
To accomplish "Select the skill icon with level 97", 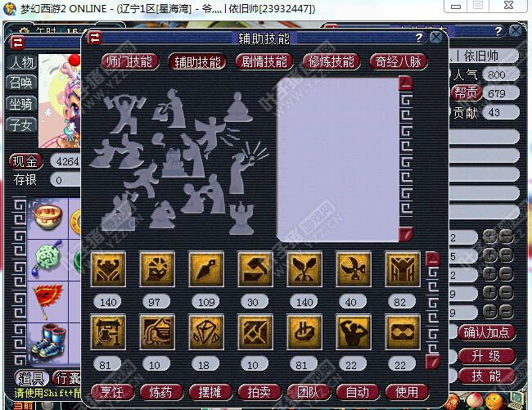I will tap(157, 269).
